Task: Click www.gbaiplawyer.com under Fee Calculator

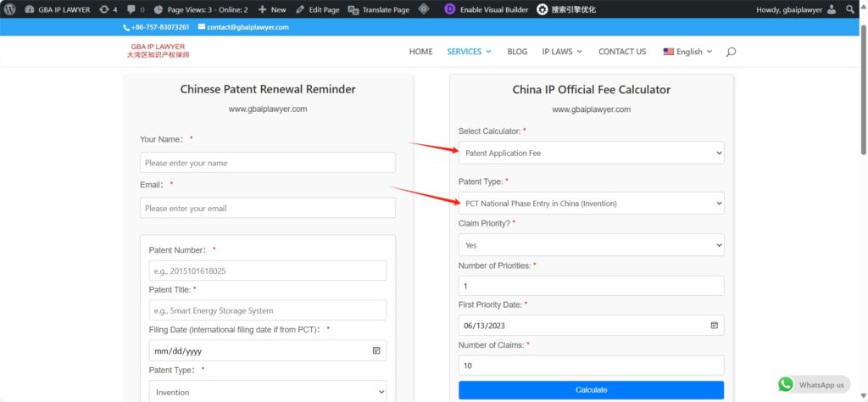Action: click(591, 109)
